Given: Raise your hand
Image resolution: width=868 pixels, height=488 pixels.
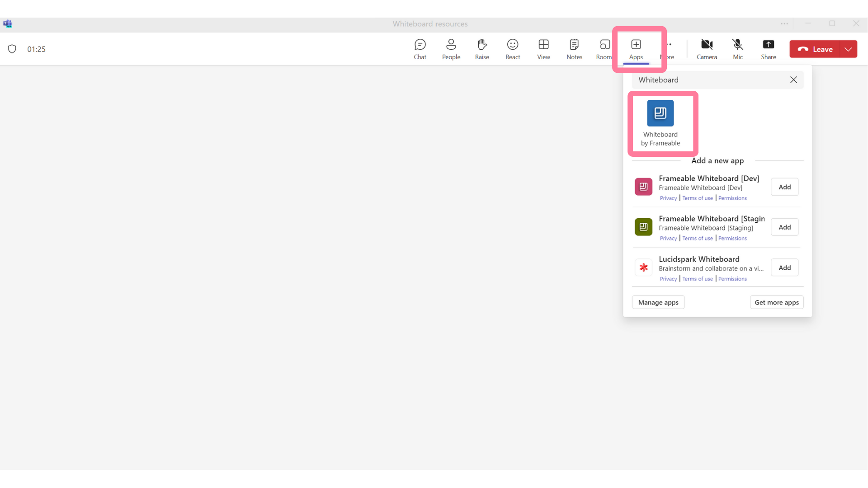Looking at the screenshot, I should coord(481,49).
